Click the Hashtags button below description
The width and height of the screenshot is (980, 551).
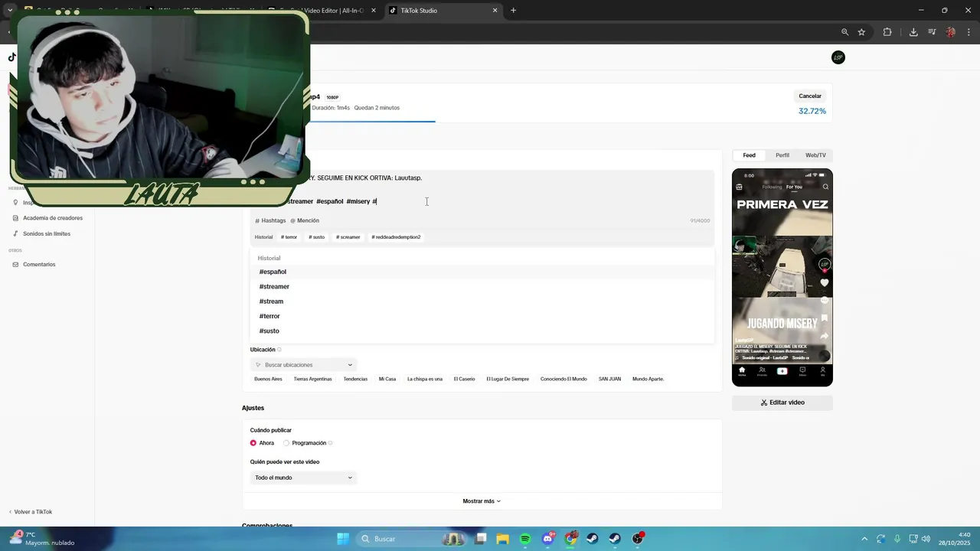coord(270,220)
